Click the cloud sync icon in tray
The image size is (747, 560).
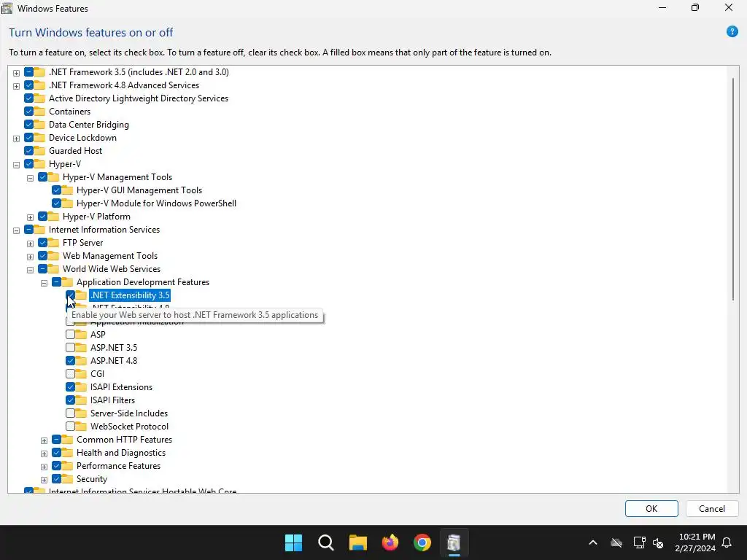[616, 542]
